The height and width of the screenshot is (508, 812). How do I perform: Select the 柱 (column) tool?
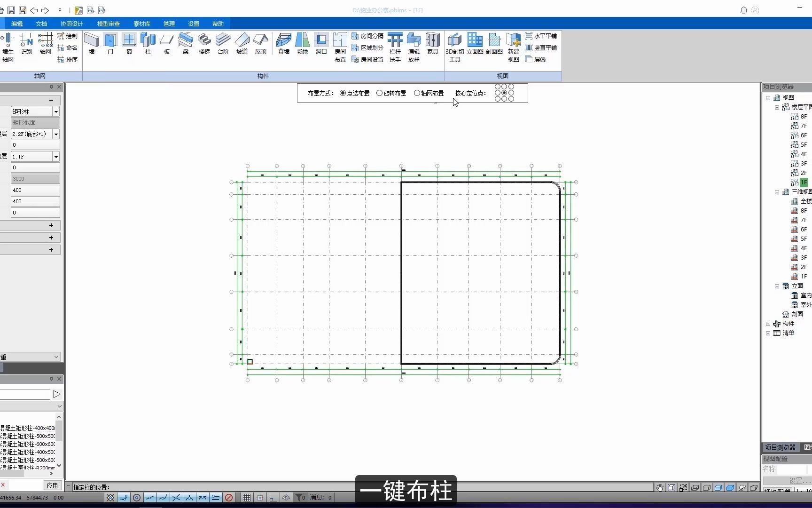pyautogui.click(x=148, y=45)
